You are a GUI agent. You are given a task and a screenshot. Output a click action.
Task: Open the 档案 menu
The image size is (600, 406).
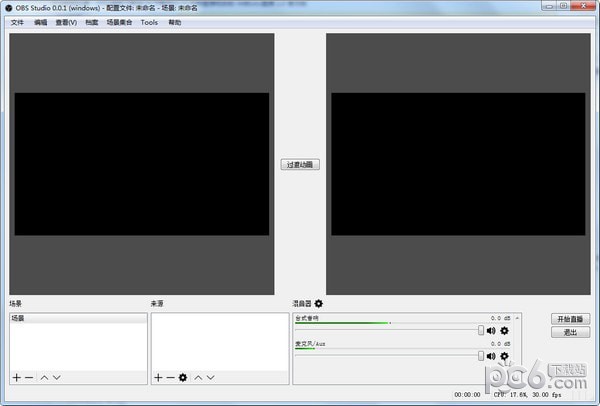92,23
